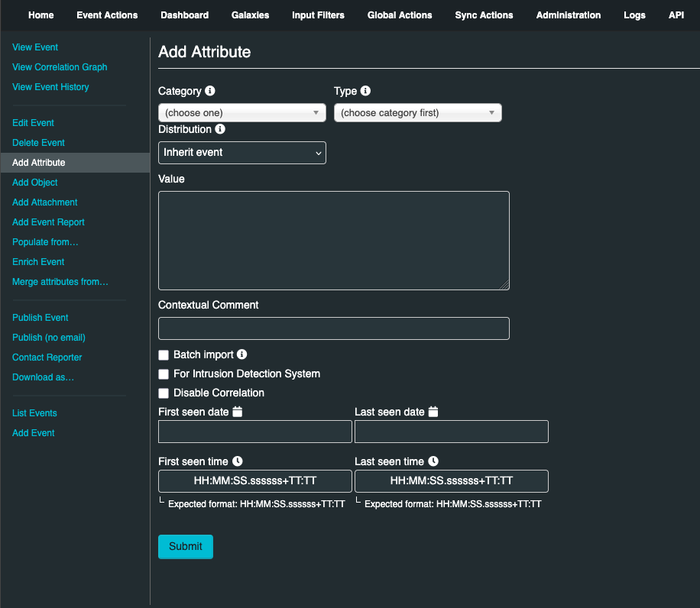Open the Type dropdown

417,113
